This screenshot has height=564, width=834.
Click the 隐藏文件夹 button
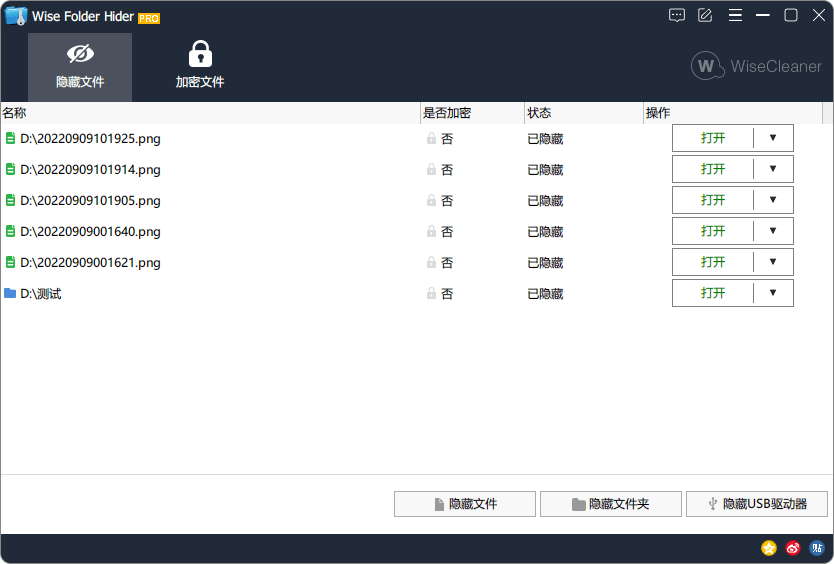pos(611,504)
